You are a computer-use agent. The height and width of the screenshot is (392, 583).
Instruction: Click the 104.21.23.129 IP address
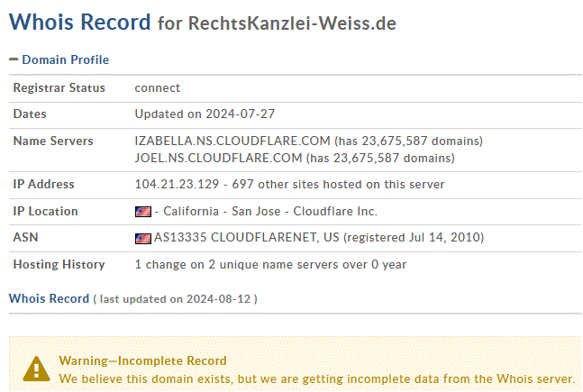(x=177, y=184)
